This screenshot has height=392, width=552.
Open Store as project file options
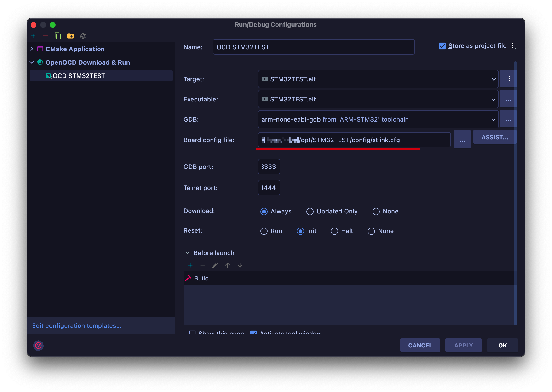point(514,46)
